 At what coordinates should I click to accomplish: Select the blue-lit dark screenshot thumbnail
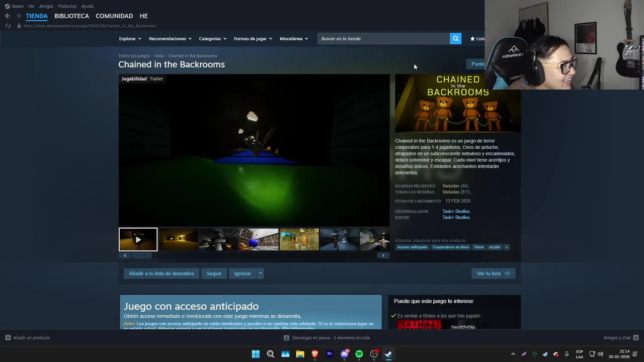tap(339, 239)
